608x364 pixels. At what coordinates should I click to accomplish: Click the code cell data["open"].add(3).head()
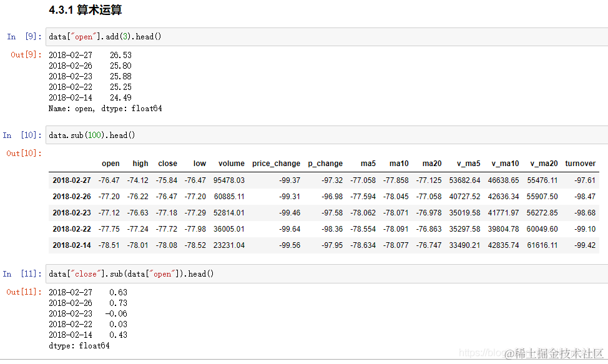click(327, 37)
